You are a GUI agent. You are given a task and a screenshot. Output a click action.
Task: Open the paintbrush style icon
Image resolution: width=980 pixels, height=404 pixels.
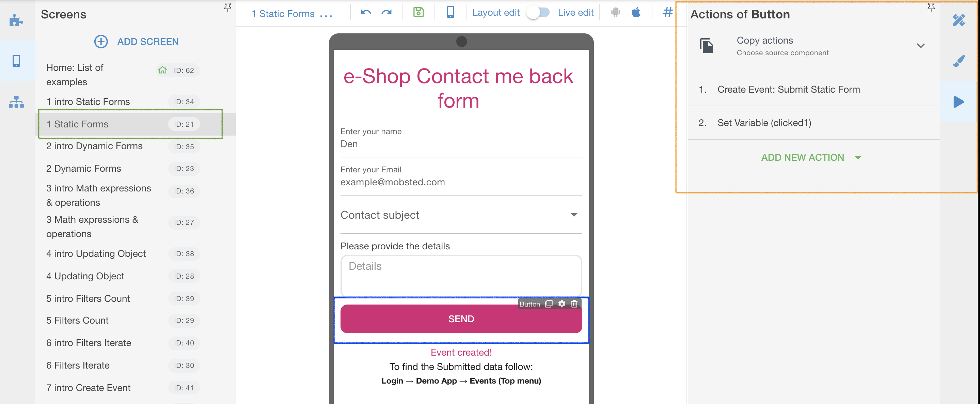(959, 61)
